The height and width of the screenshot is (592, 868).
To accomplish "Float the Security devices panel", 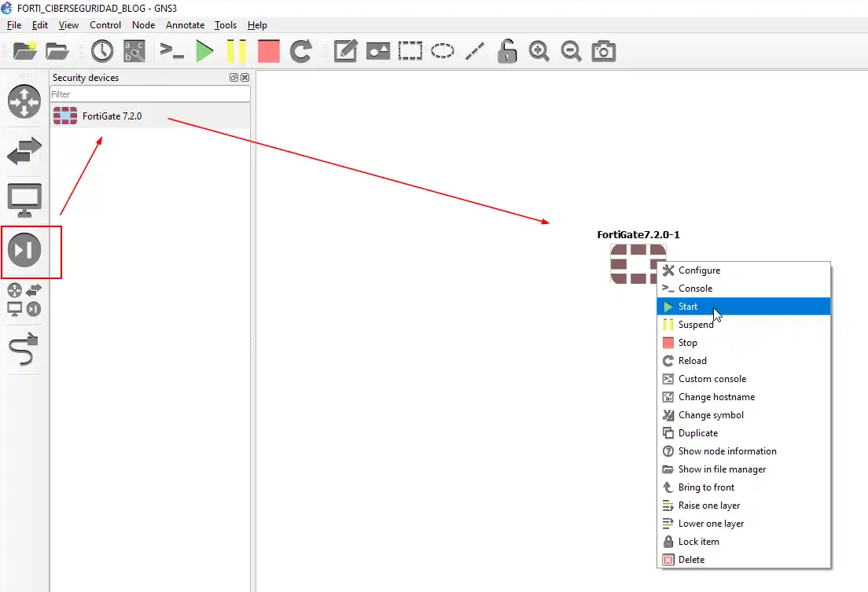I will pyautogui.click(x=234, y=78).
